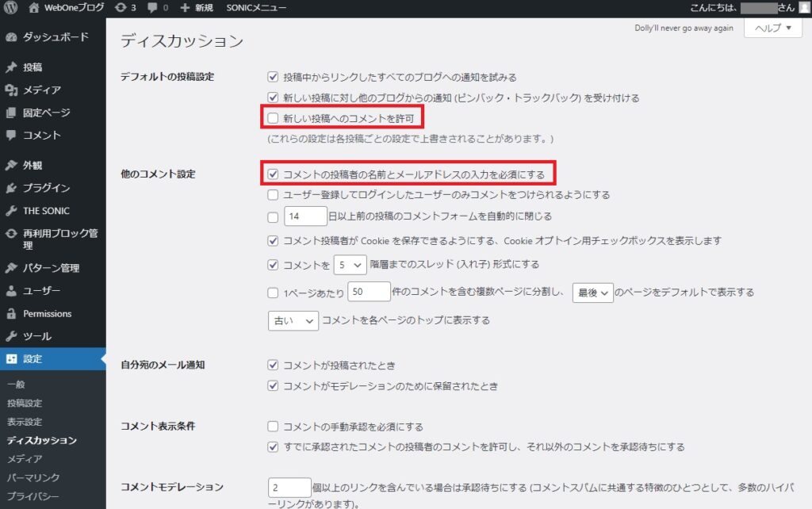Click the 14 days input field
Image resolution: width=812 pixels, height=509 pixels.
coord(305,216)
